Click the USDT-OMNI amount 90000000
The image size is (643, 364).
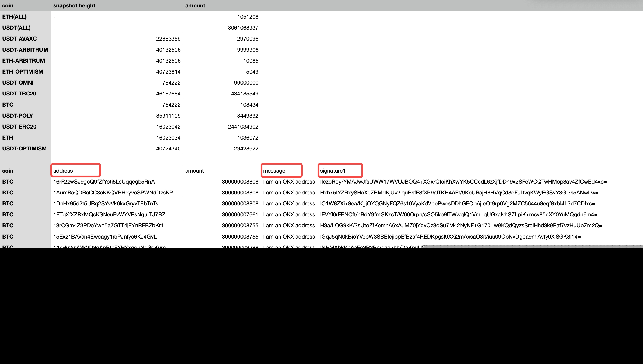click(x=246, y=83)
